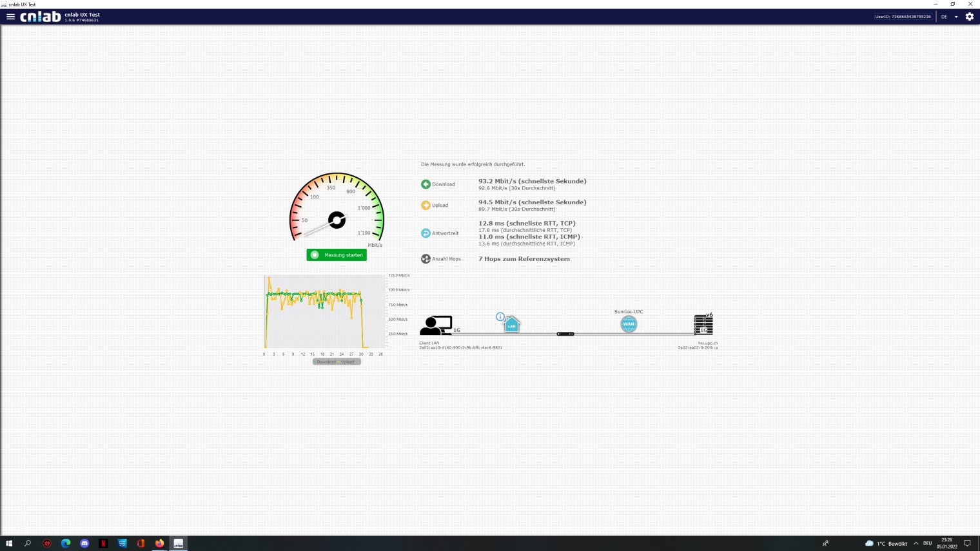Viewport: 980px width, 551px height.
Task: Open settings via the gear icon
Action: click(x=970, y=17)
